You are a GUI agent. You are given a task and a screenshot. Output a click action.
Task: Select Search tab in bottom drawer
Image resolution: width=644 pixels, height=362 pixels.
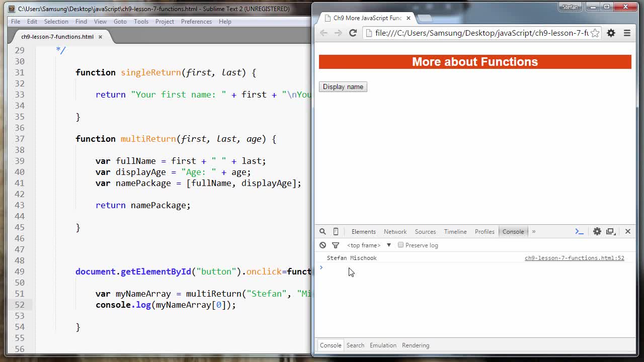[x=355, y=345]
